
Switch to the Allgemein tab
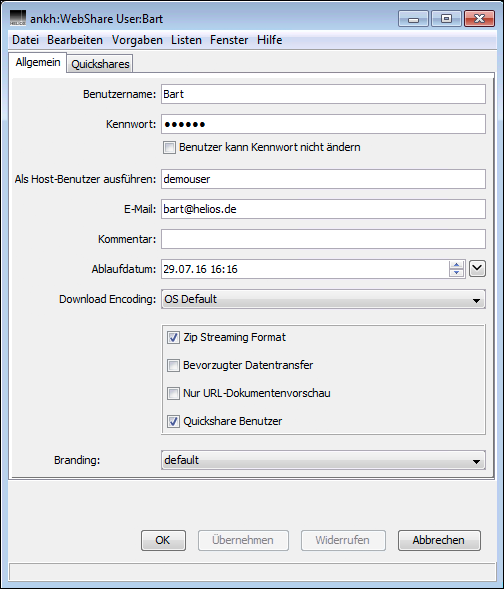[x=38, y=62]
